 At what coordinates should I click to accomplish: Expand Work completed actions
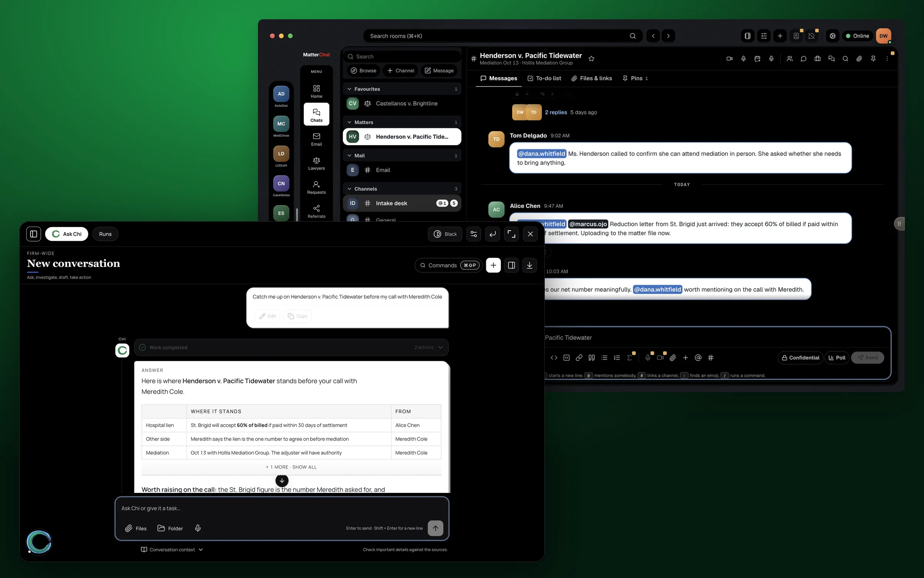click(x=291, y=347)
